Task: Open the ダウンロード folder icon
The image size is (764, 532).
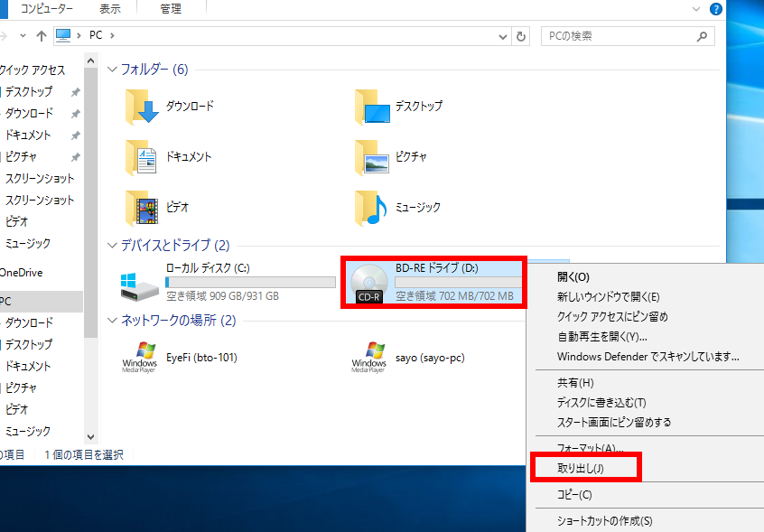Action: tap(143, 107)
